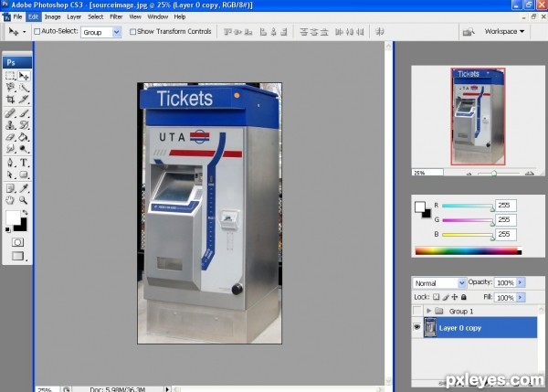Screen dimensions: 548x392
Task: Enable the Auto-Select checkbox
Action: [x=37, y=31]
